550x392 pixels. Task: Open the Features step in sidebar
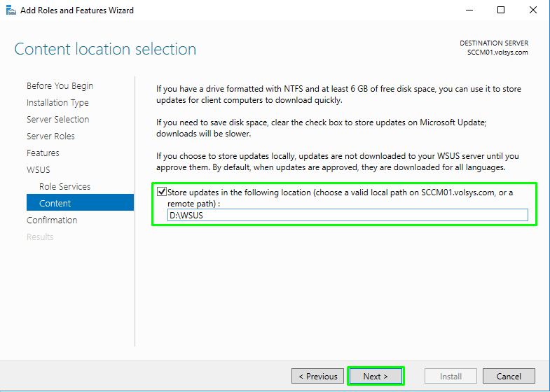[43, 153]
